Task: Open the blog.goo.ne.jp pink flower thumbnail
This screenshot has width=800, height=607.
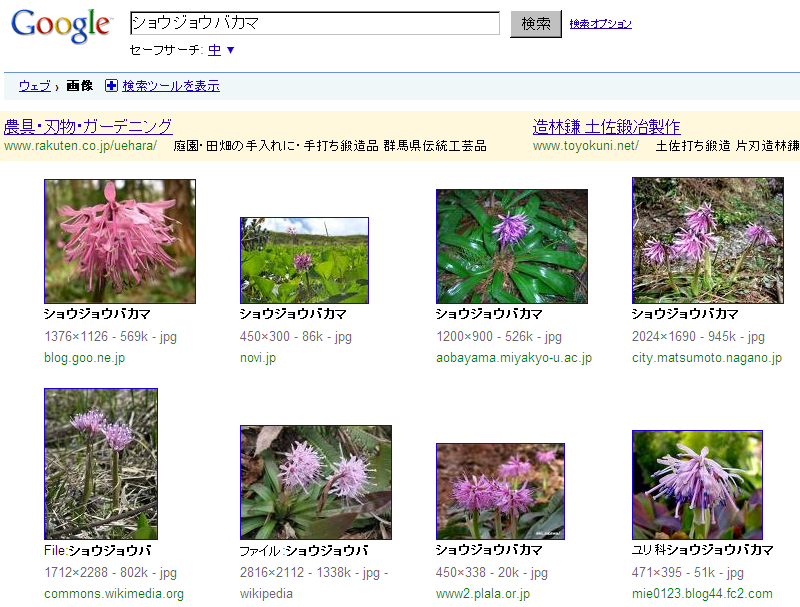Action: [x=120, y=241]
